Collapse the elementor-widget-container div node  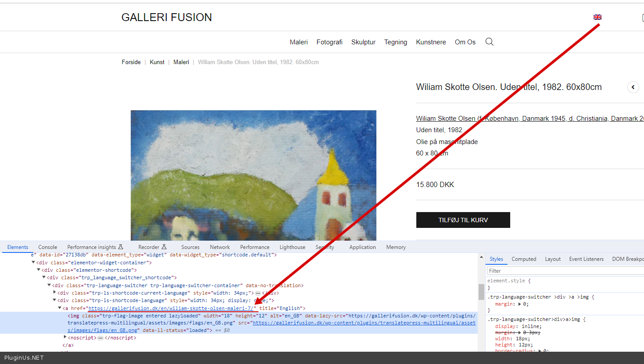pyautogui.click(x=33, y=263)
